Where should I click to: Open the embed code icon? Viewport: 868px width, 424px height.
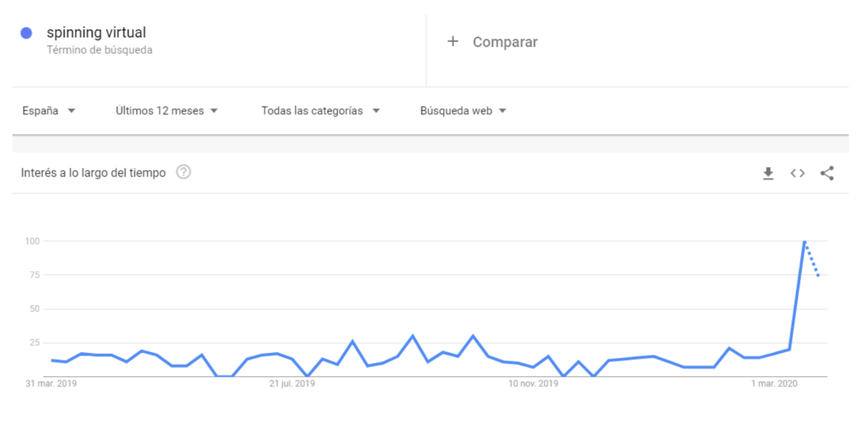point(797,173)
